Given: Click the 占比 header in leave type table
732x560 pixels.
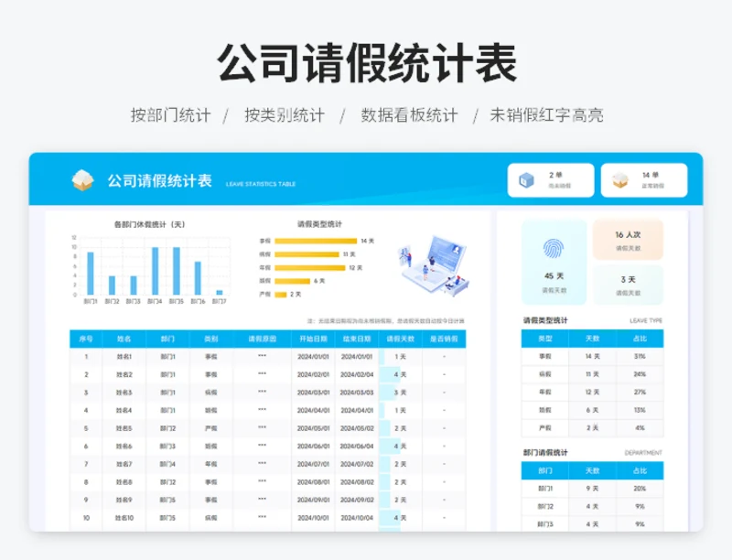Looking at the screenshot, I should (x=640, y=339).
